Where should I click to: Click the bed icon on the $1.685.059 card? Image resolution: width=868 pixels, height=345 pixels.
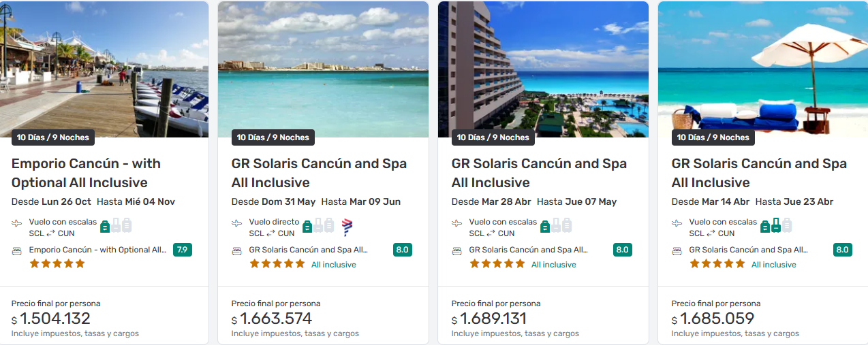[x=677, y=250]
